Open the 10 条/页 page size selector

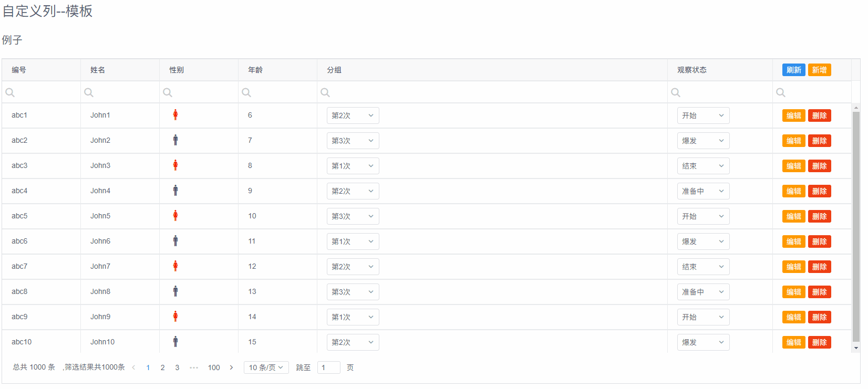point(266,367)
